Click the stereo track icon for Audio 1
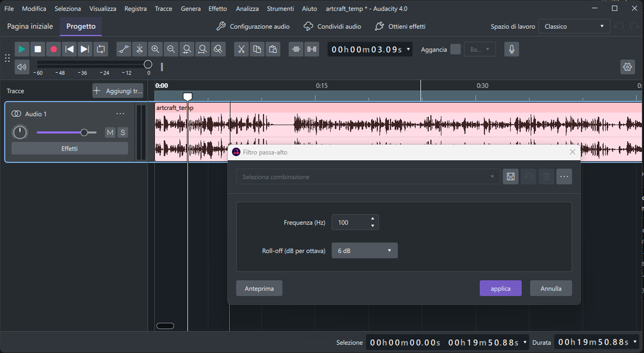Image resolution: width=644 pixels, height=353 pixels. point(16,114)
